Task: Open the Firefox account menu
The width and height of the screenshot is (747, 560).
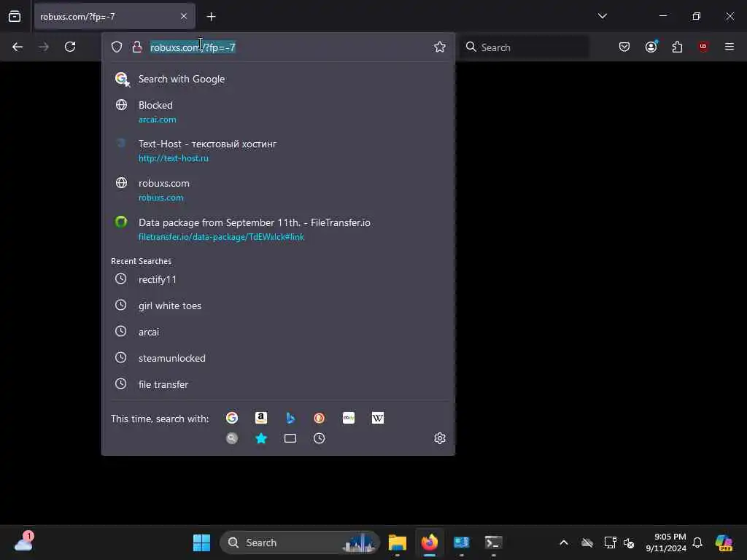Action: pos(651,47)
